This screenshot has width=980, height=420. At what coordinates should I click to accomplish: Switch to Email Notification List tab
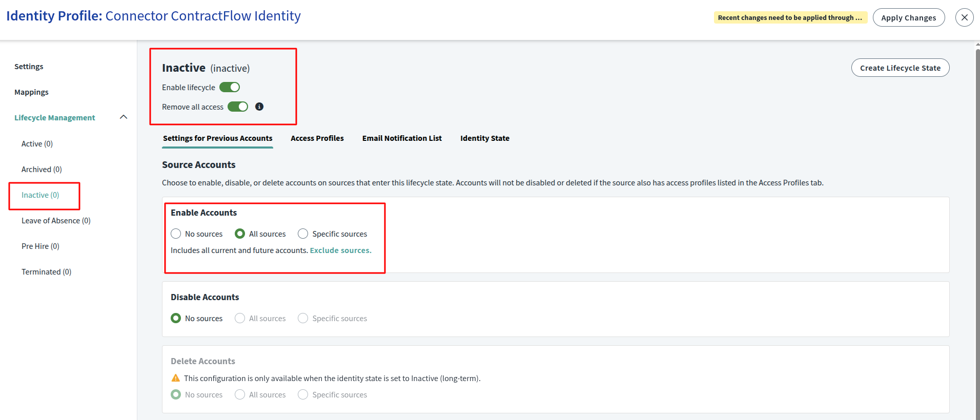[402, 138]
